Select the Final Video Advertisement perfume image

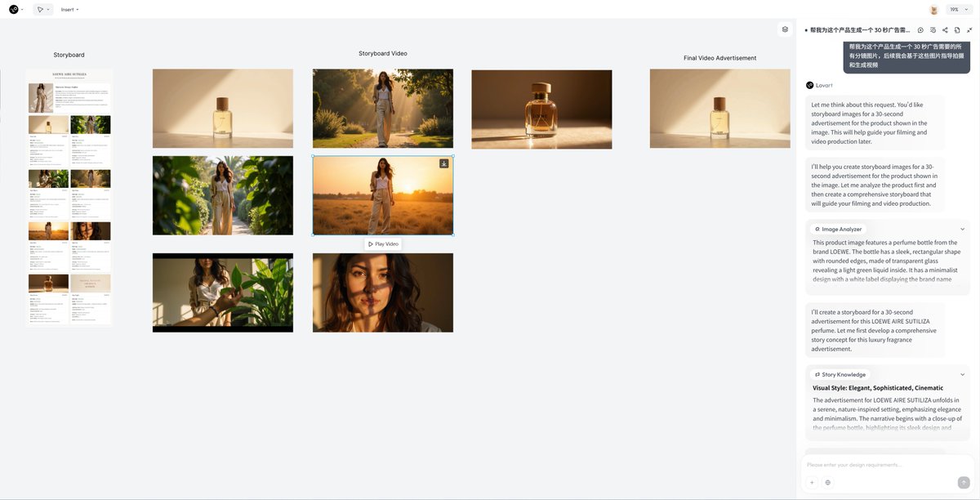click(719, 109)
